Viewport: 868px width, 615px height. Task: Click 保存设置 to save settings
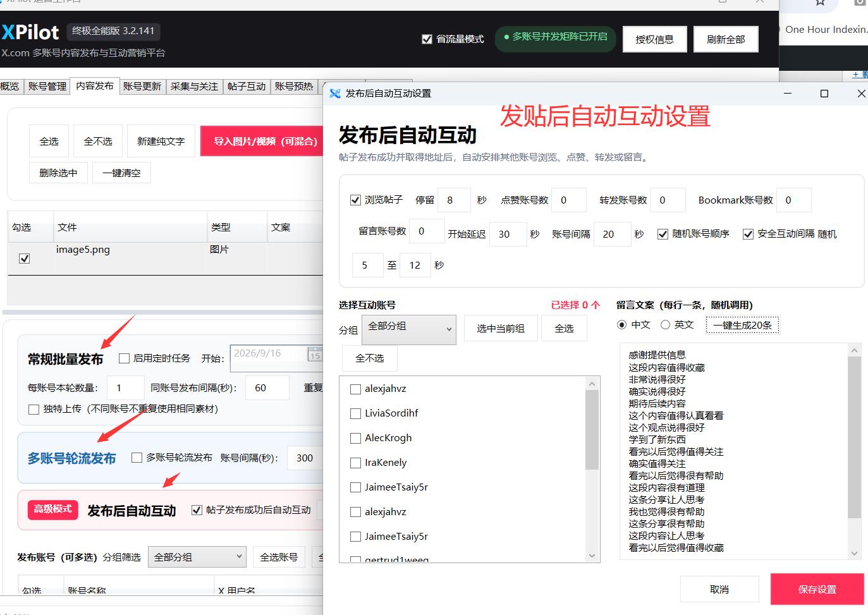(817, 589)
